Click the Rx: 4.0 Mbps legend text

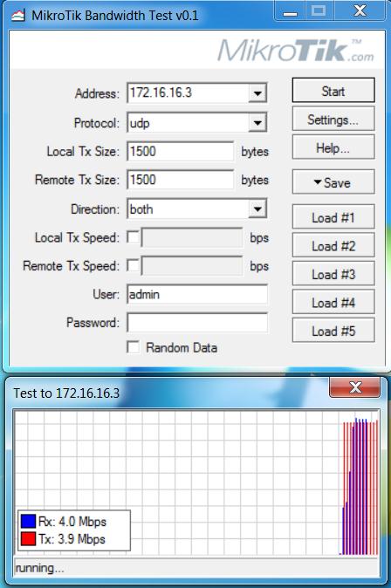72,522
